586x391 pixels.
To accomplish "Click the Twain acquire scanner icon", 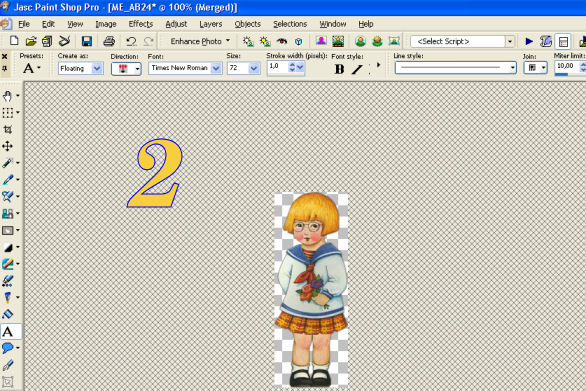I will (x=64, y=41).
